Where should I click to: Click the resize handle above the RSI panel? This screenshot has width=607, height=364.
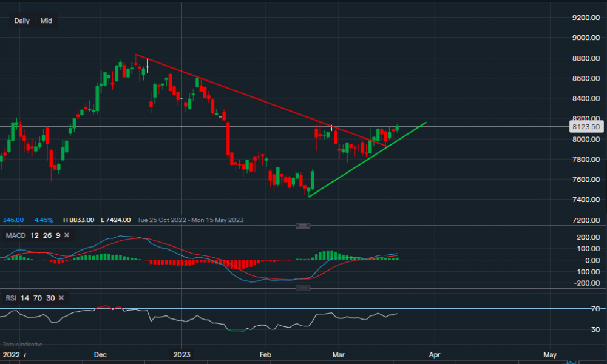[302, 289]
